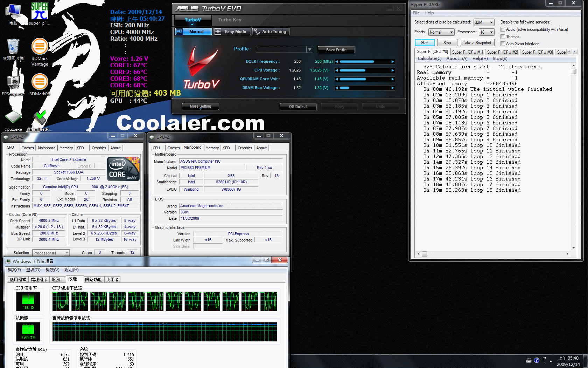
Task: Click the help question mark tray icon
Action: 537,360
